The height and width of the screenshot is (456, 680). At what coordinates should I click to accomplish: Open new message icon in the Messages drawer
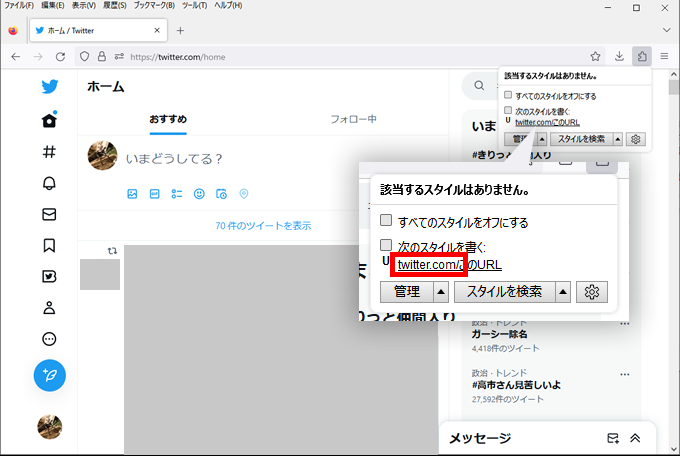click(x=613, y=438)
